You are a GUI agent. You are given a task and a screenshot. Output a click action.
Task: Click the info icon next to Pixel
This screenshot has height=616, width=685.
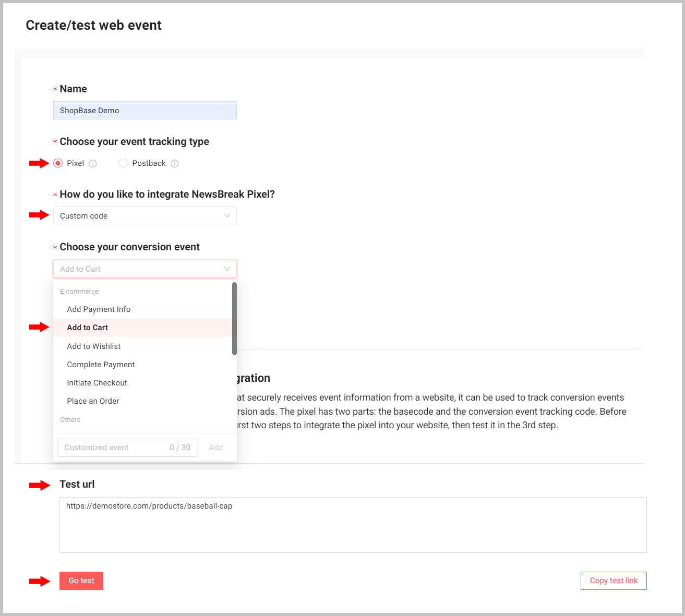coord(93,164)
